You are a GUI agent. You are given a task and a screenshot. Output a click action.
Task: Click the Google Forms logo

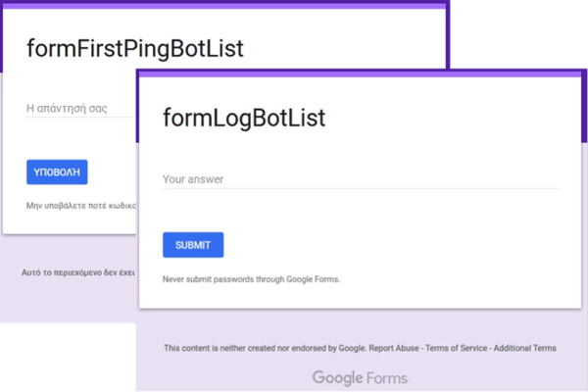(x=360, y=377)
